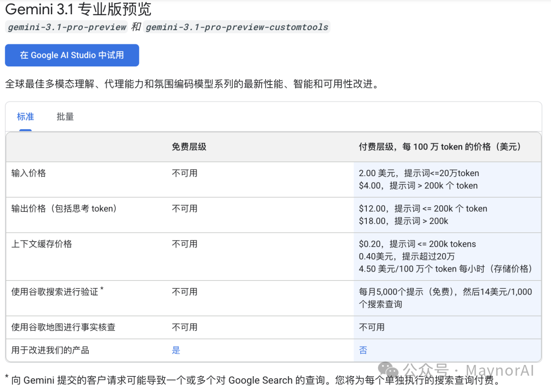Select the 输出价格（包括思考 token）row label
The height and width of the screenshot is (392, 551).
pos(64,208)
